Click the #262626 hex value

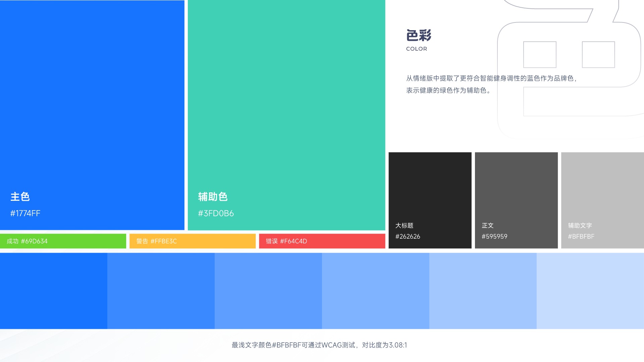(408, 237)
